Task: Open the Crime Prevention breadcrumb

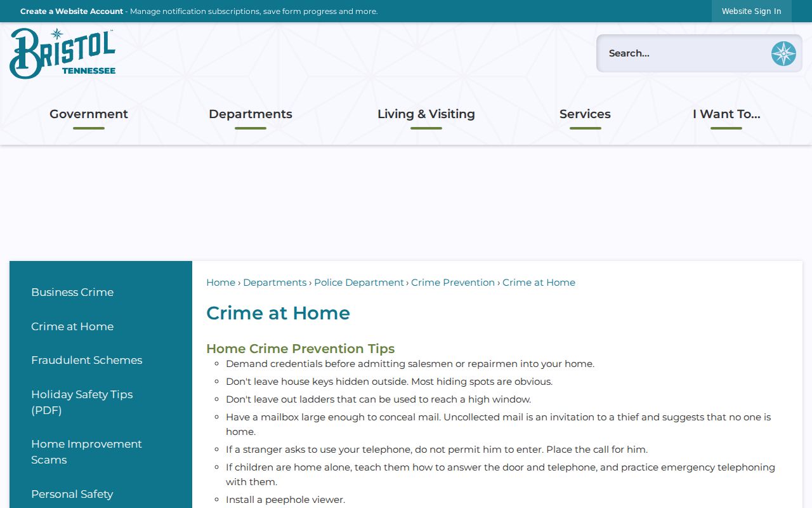Action: click(x=453, y=283)
